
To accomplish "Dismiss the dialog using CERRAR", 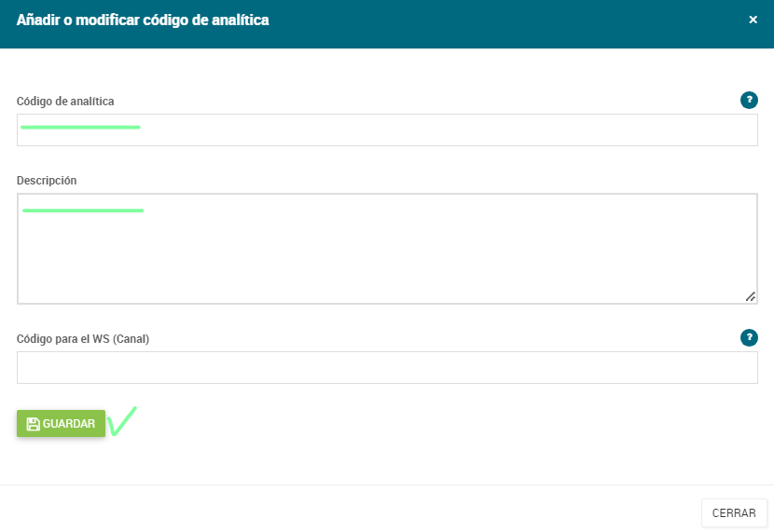I will [x=734, y=513].
